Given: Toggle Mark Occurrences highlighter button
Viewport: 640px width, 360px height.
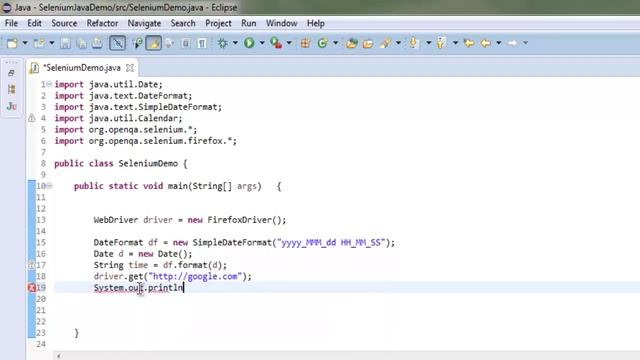Looking at the screenshot, I should point(153,43).
